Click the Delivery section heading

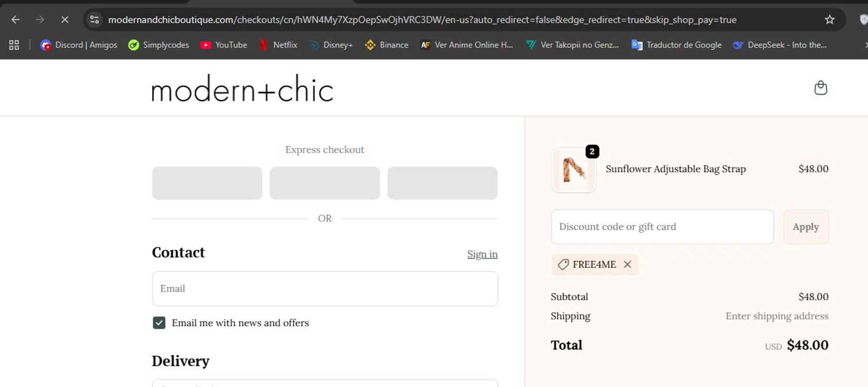(x=181, y=361)
